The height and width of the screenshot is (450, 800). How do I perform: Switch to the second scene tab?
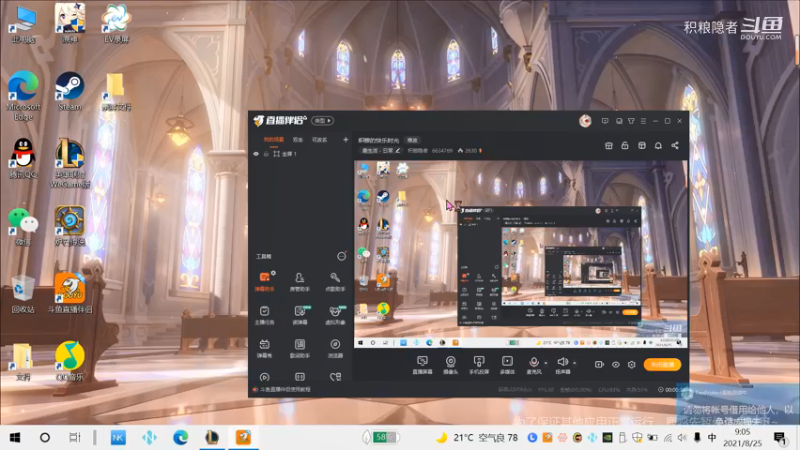click(298, 139)
